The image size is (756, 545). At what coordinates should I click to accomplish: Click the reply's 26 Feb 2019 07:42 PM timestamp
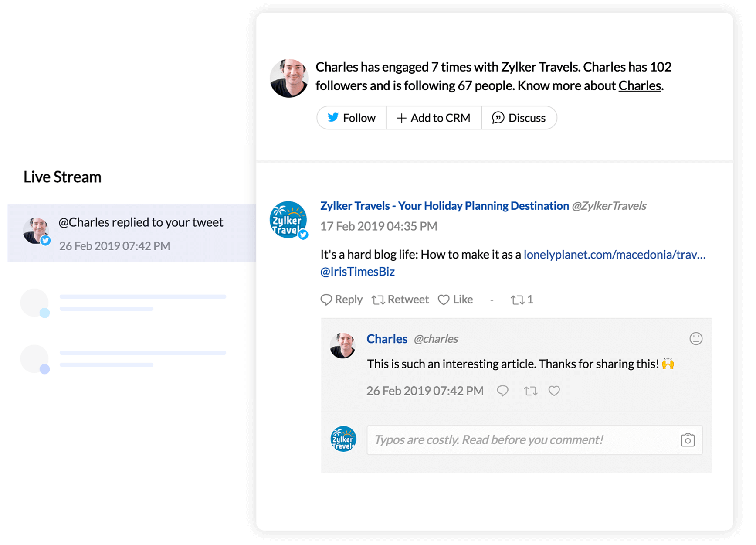point(425,391)
